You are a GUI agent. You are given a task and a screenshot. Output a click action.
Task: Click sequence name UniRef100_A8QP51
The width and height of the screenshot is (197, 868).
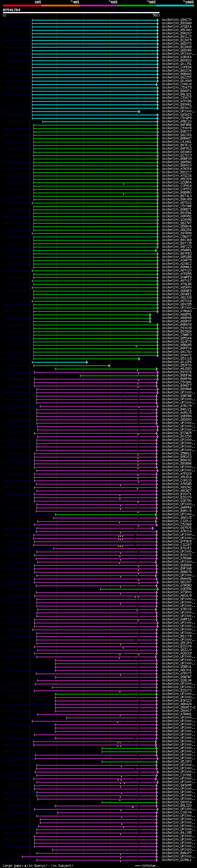click(177, 314)
